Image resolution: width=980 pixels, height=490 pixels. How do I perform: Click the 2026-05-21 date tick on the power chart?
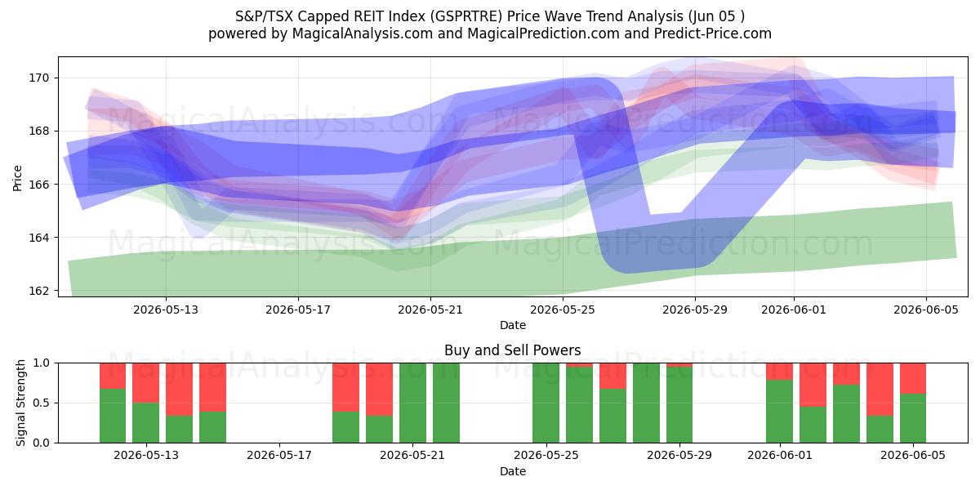coord(412,456)
